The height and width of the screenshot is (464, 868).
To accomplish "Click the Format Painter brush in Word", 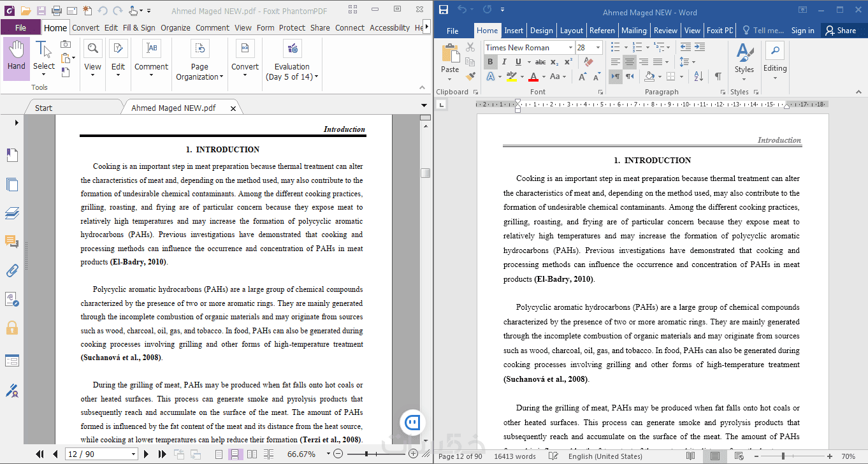I will click(470, 76).
